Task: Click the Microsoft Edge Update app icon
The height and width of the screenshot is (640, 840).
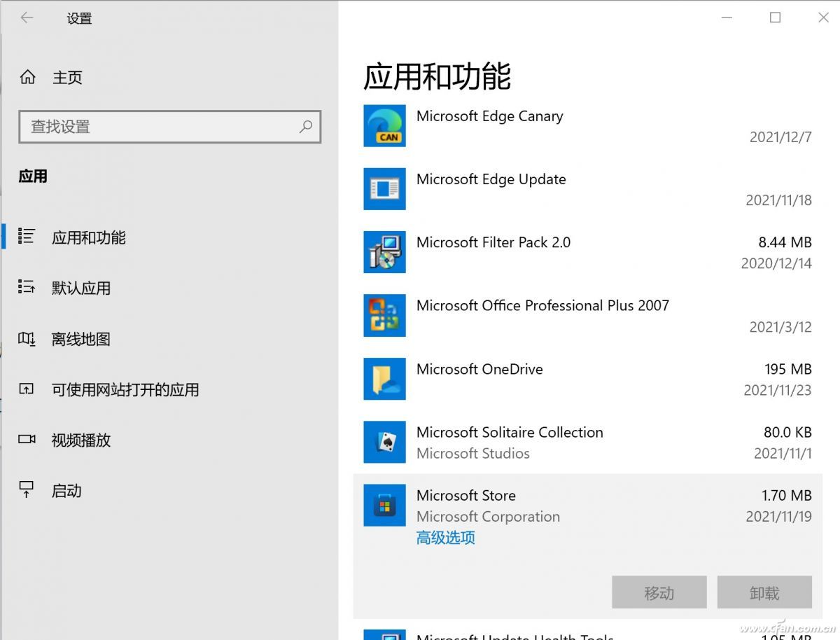Action: coord(384,189)
